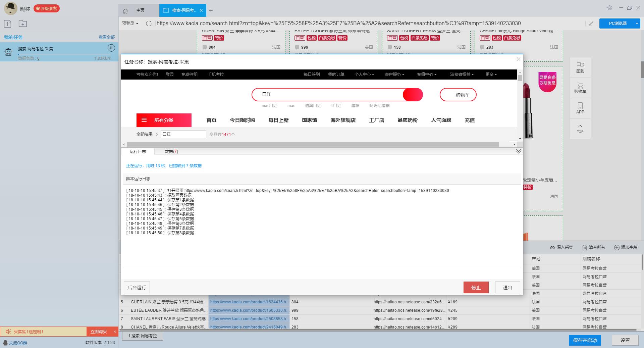Expand the 个人中心 menu
644x348 pixels.
tap(364, 74)
